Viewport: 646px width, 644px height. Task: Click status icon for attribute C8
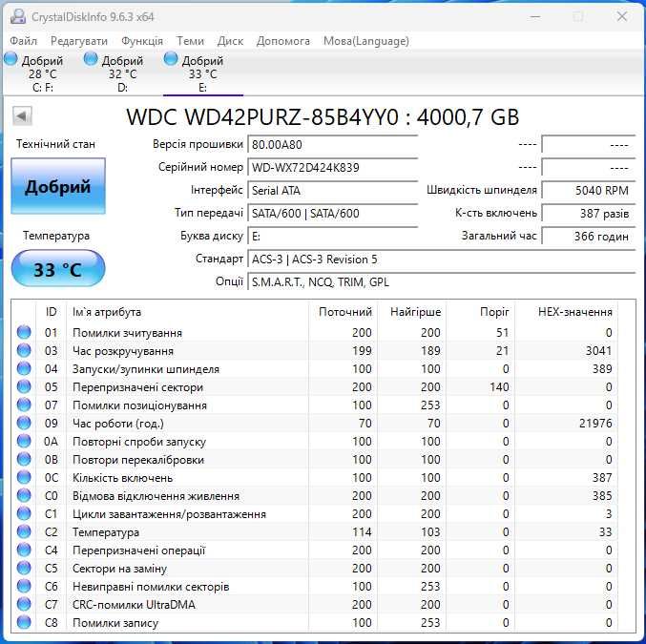tap(24, 622)
